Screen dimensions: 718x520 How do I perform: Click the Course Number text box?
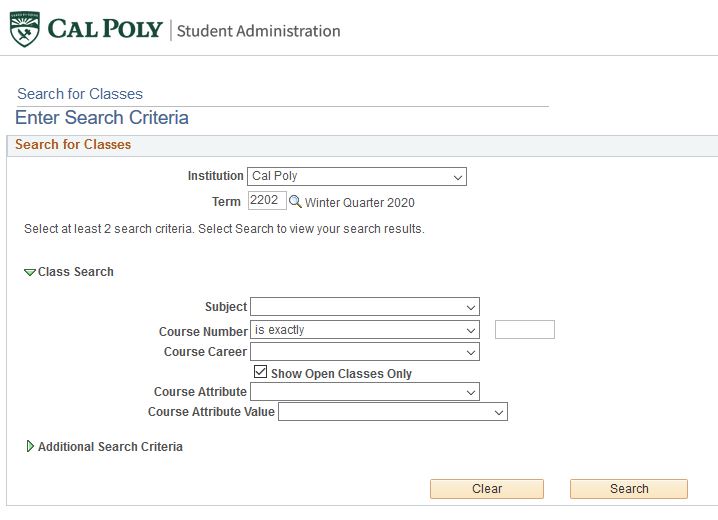[525, 330]
